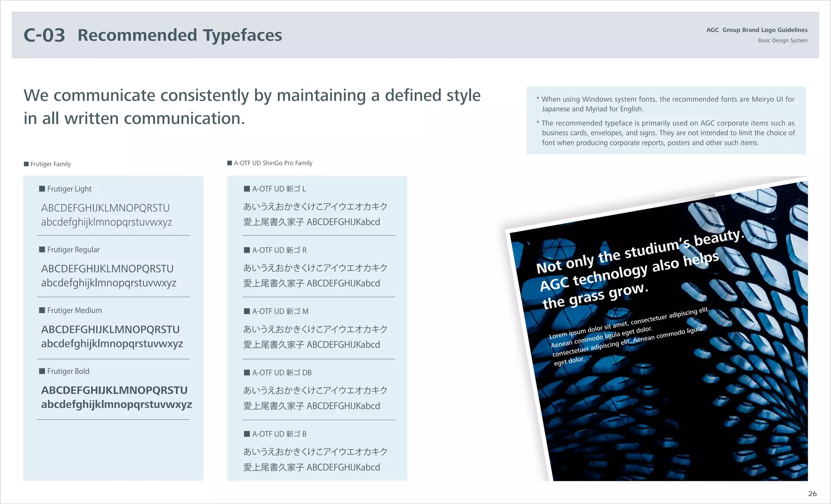Screen dimensions: 831x504
Task: Click the Frutiger Bold uppercase alphabet sample
Action: tap(114, 390)
